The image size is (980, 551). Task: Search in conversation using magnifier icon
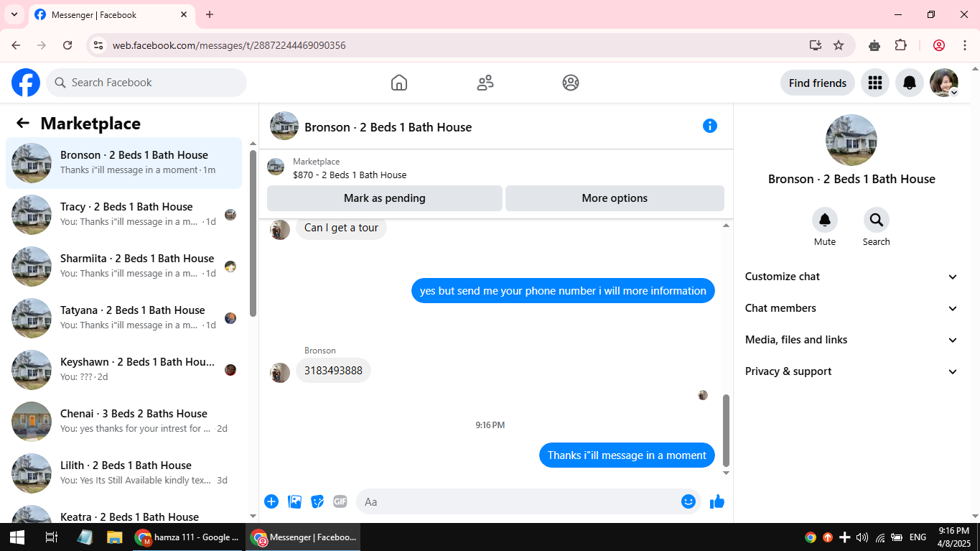pyautogui.click(x=877, y=220)
